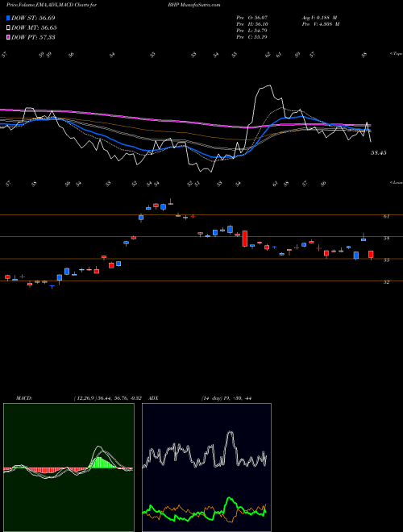Image resolution: width=403 pixels, height=532 pixels.
Task: Click the 'Pre V: 4.398 M' volume value
Action: pyautogui.click(x=320, y=24)
